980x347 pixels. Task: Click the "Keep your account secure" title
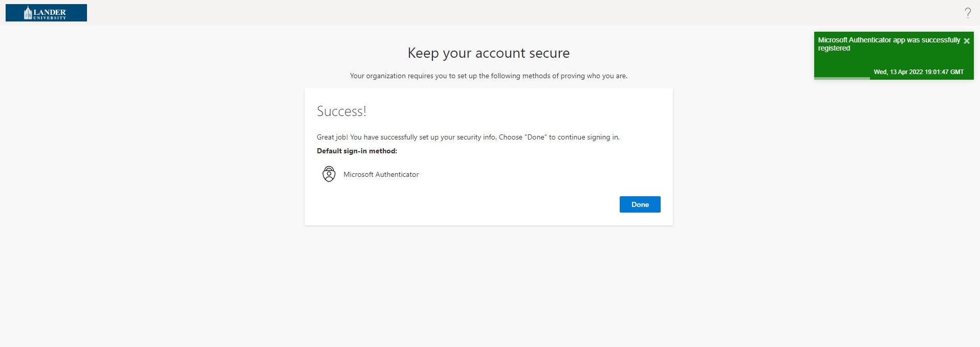(x=488, y=53)
